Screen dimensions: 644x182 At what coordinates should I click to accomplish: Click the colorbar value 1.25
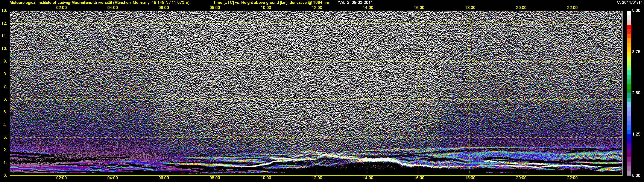[636, 134]
